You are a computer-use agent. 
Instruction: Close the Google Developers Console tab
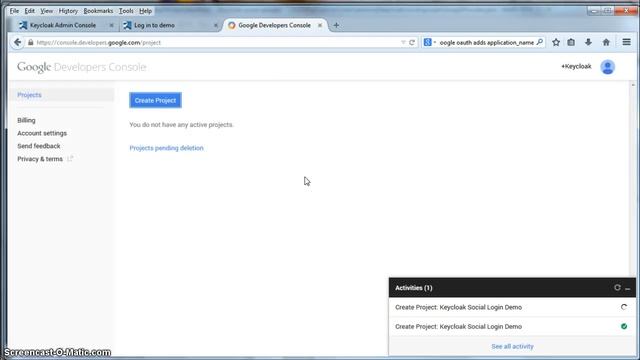click(320, 25)
